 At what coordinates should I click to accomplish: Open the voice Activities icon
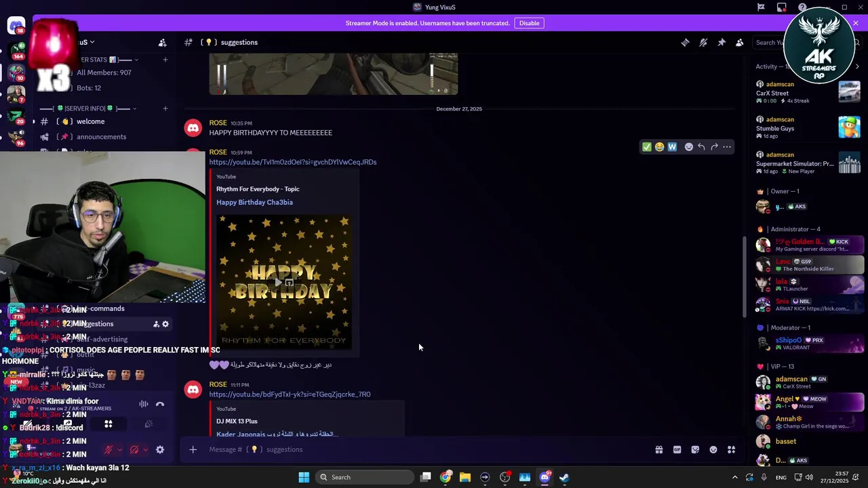pyautogui.click(x=108, y=424)
